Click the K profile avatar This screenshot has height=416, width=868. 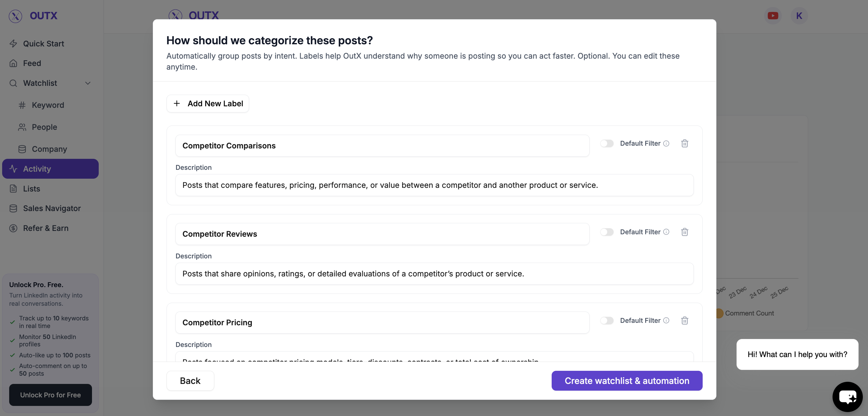(799, 16)
